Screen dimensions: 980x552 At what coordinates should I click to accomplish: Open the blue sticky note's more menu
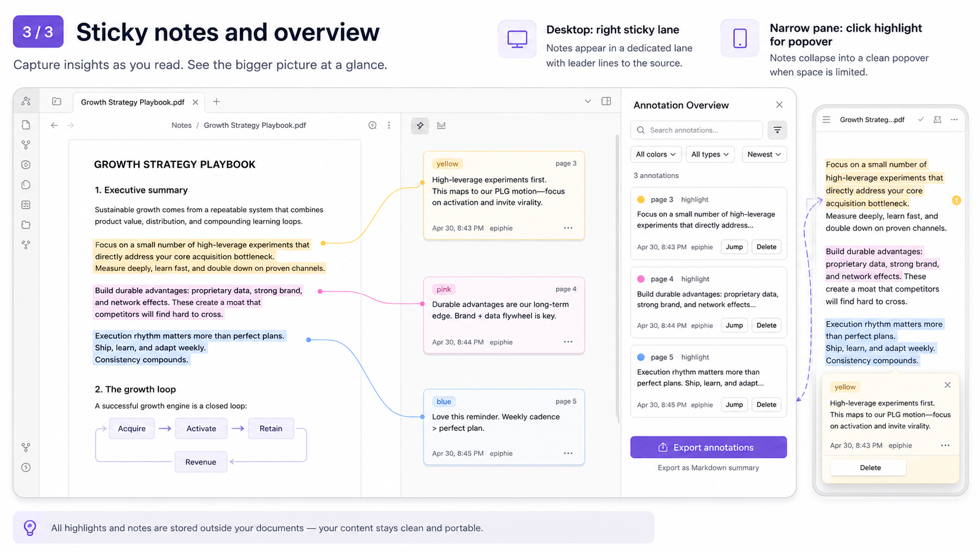tap(568, 453)
